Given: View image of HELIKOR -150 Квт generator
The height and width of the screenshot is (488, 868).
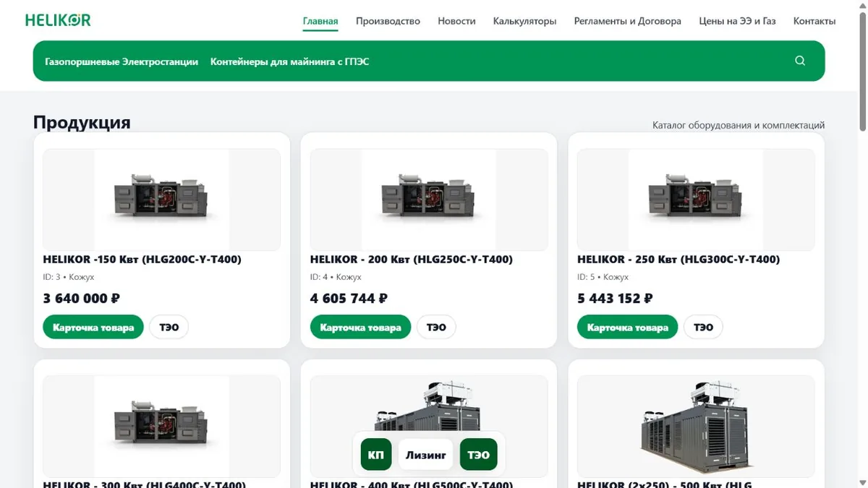Looking at the screenshot, I should click(161, 200).
